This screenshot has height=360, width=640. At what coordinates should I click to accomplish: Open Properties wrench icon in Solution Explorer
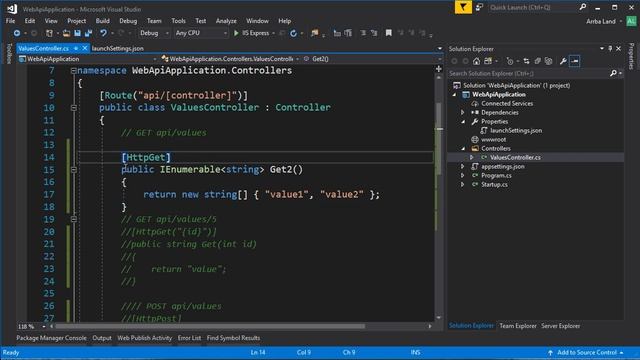coord(563,61)
